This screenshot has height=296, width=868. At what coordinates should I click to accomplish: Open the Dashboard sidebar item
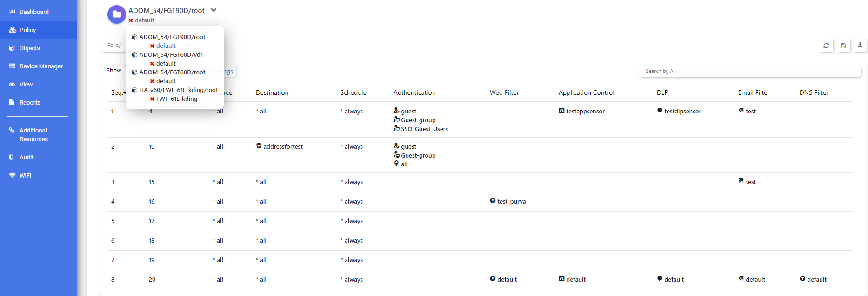[39, 12]
